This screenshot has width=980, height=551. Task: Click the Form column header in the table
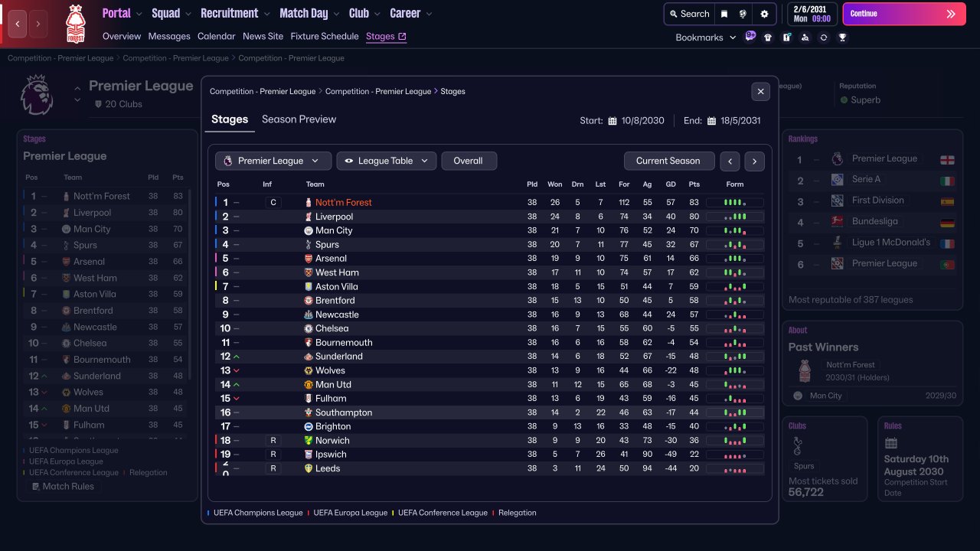click(735, 184)
